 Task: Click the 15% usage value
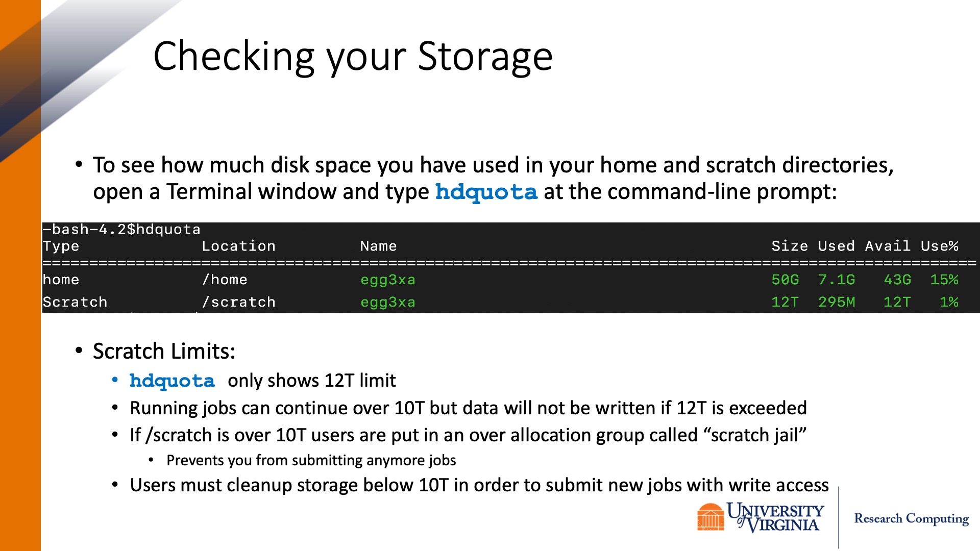pos(944,280)
